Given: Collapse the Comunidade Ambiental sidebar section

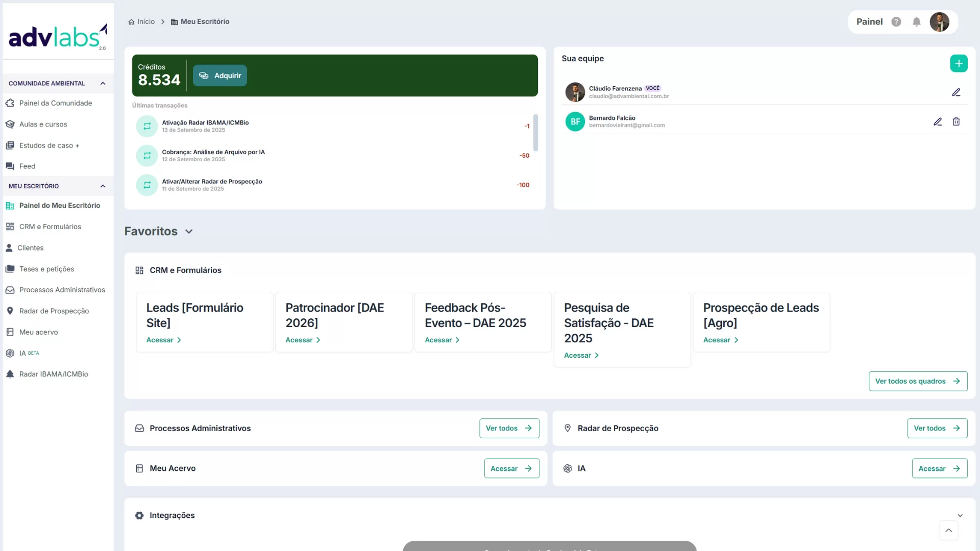Looking at the screenshot, I should tap(103, 83).
